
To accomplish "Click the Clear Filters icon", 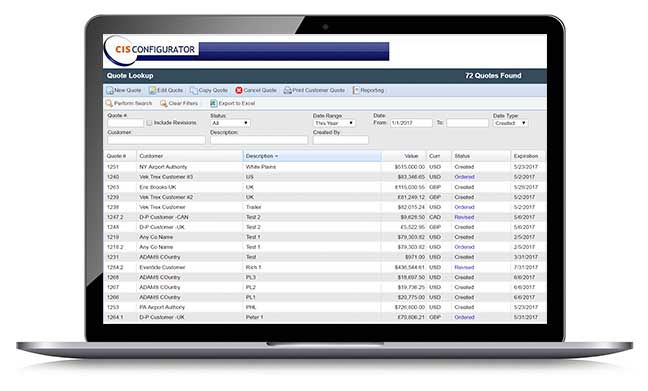I will tap(164, 103).
